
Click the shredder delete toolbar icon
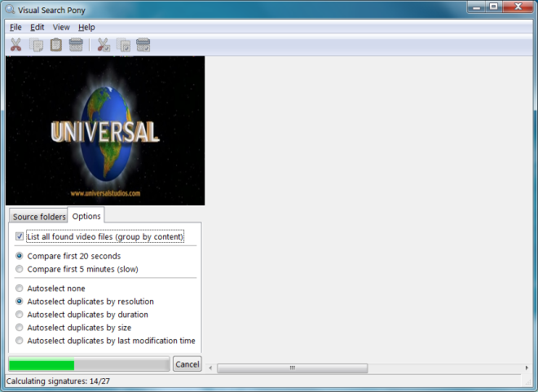pyautogui.click(x=76, y=45)
